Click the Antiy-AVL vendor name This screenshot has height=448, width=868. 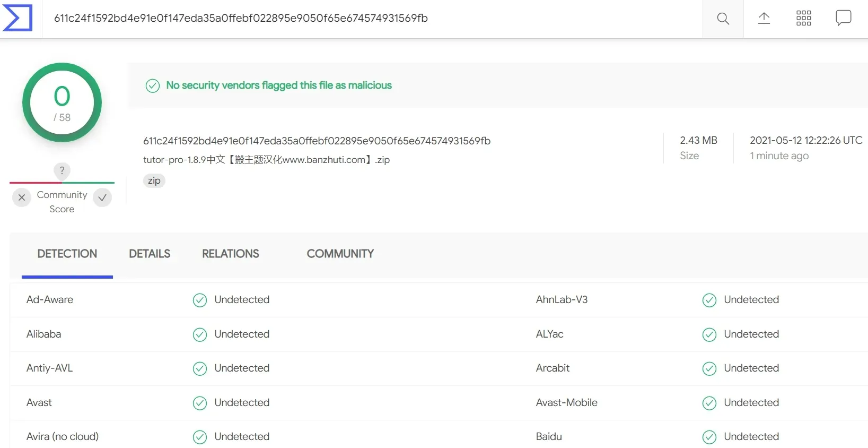pos(50,368)
